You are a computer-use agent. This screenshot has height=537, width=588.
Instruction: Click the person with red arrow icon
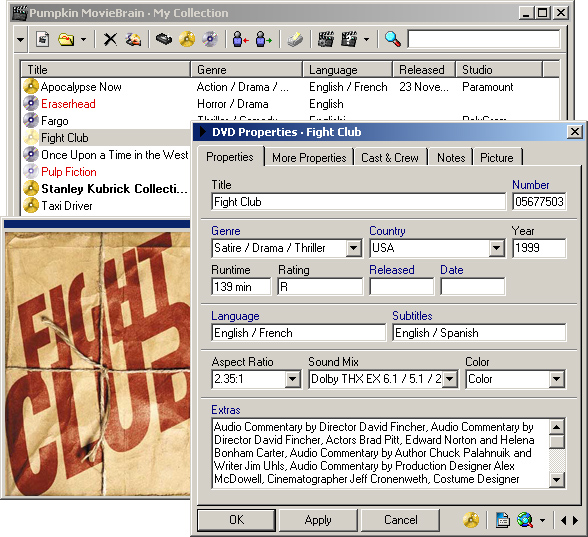point(240,39)
